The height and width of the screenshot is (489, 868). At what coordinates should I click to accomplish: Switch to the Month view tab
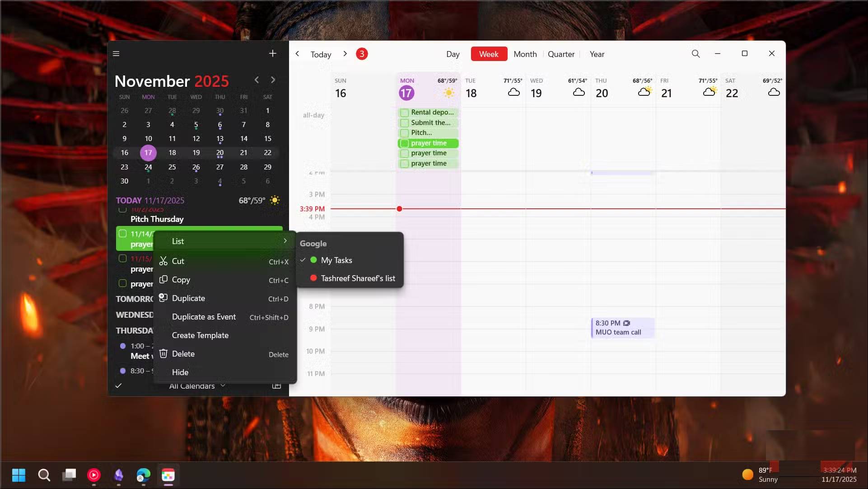[525, 54]
